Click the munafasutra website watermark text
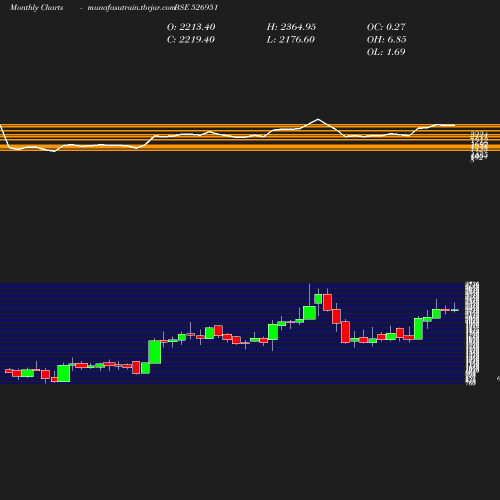The height and width of the screenshot is (500, 500). (x=131, y=8)
